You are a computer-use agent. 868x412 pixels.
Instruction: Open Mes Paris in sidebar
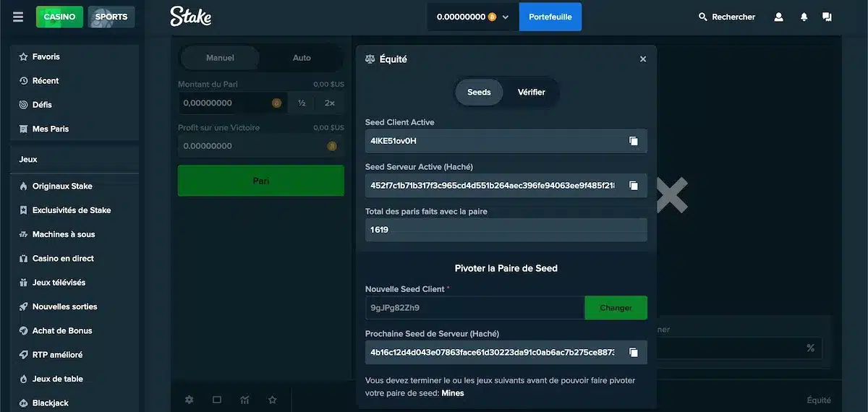(x=51, y=129)
